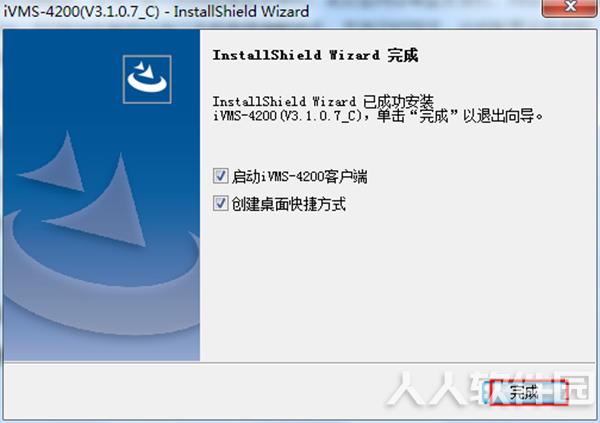Close the InstallShield Wizard window
This screenshot has width=600, height=423.
pyautogui.click(x=571, y=7)
